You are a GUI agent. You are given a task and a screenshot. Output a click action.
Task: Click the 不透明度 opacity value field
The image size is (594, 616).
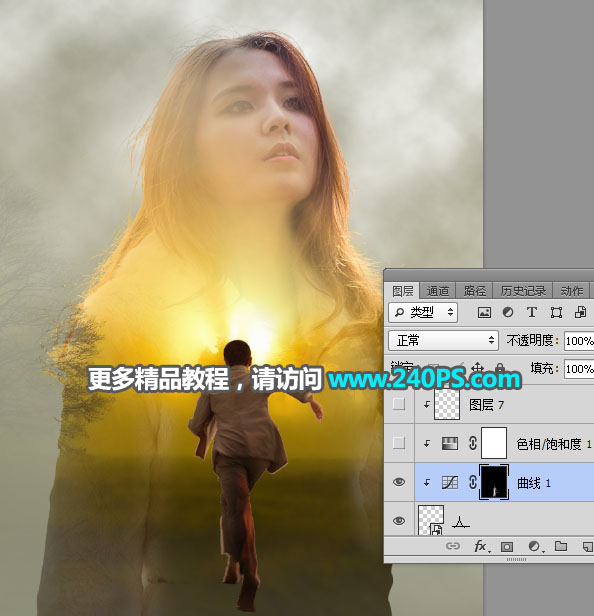point(579,341)
